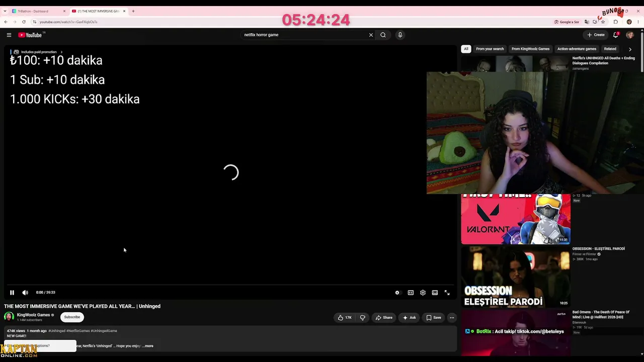This screenshot has width=644, height=362.
Task: Open the #Unhinged hashtag
Action: tap(57, 331)
